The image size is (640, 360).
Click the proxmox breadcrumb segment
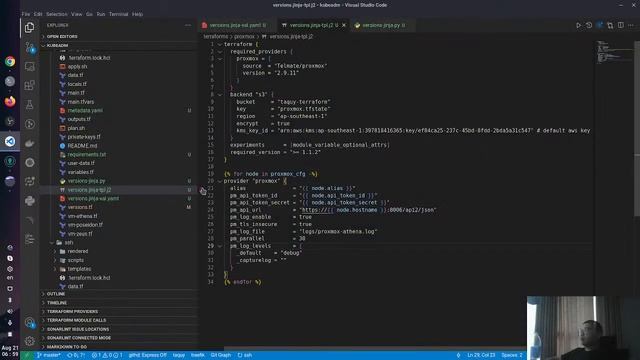(x=244, y=37)
